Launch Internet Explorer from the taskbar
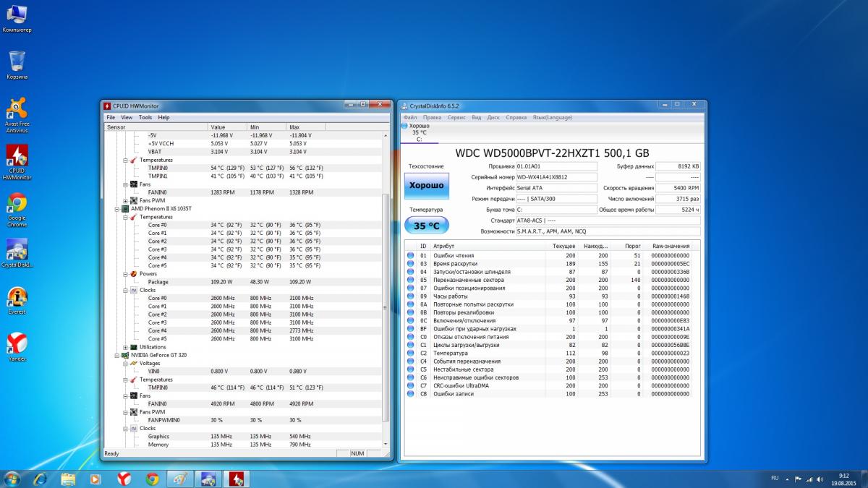This screenshot has width=868, height=488. (40, 479)
